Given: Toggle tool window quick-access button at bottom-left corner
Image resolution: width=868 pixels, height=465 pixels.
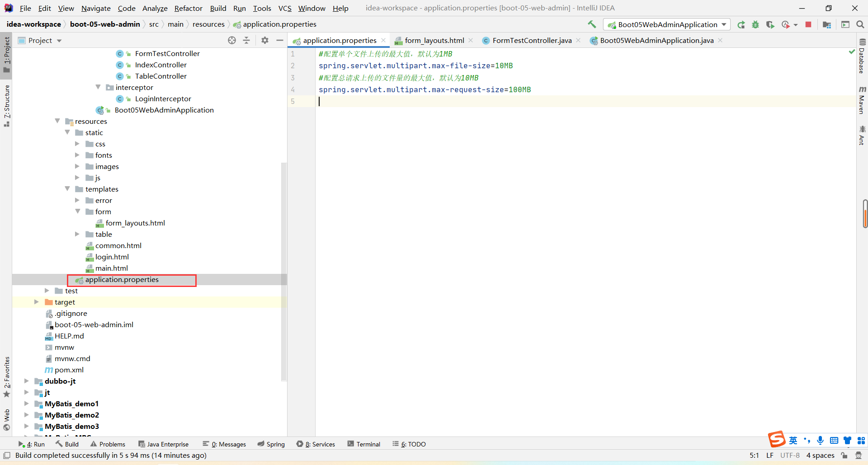Looking at the screenshot, I should point(7,456).
